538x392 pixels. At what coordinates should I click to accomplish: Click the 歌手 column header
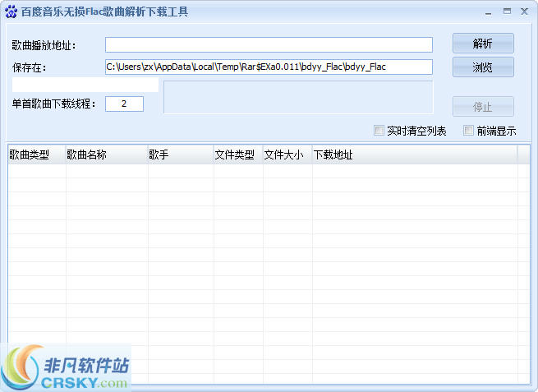point(181,154)
